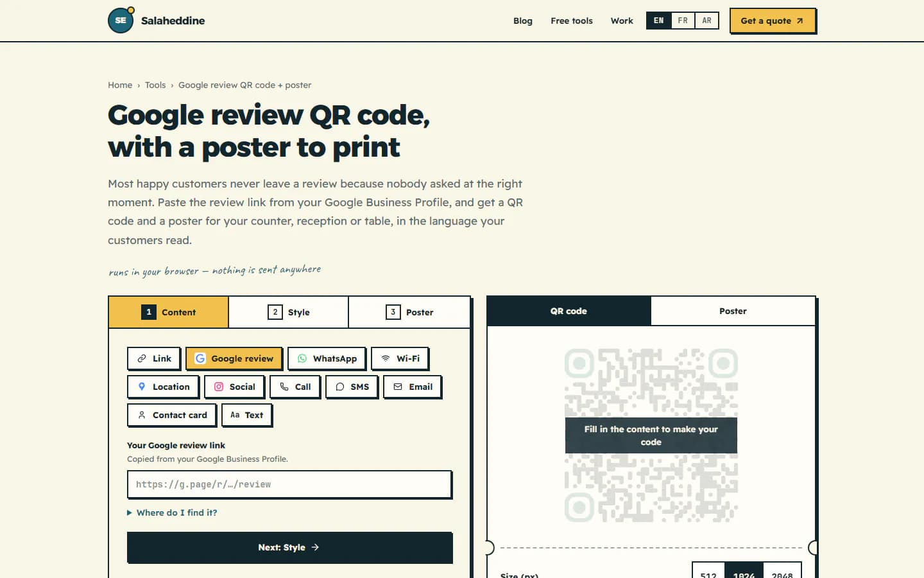Switch site language to EN
The height and width of the screenshot is (578, 924).
pos(659,21)
